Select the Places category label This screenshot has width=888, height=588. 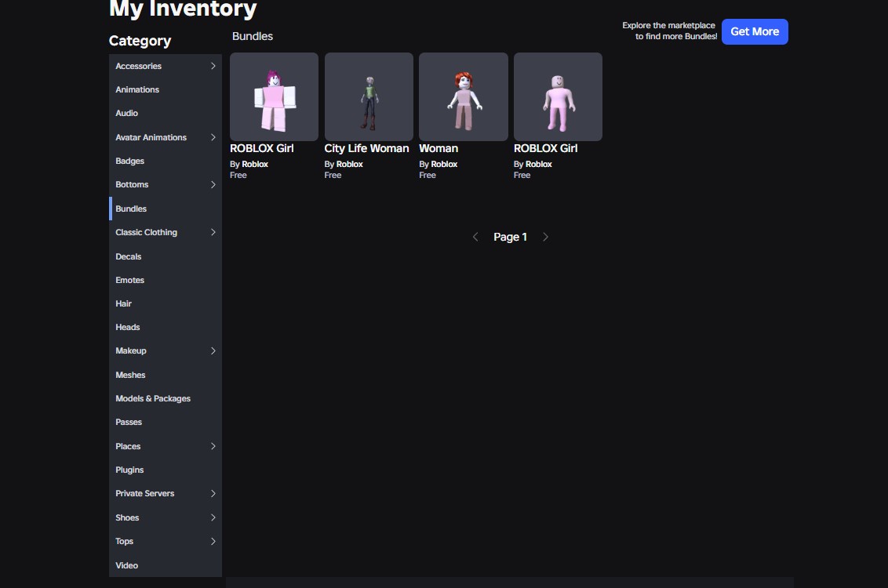(x=128, y=446)
